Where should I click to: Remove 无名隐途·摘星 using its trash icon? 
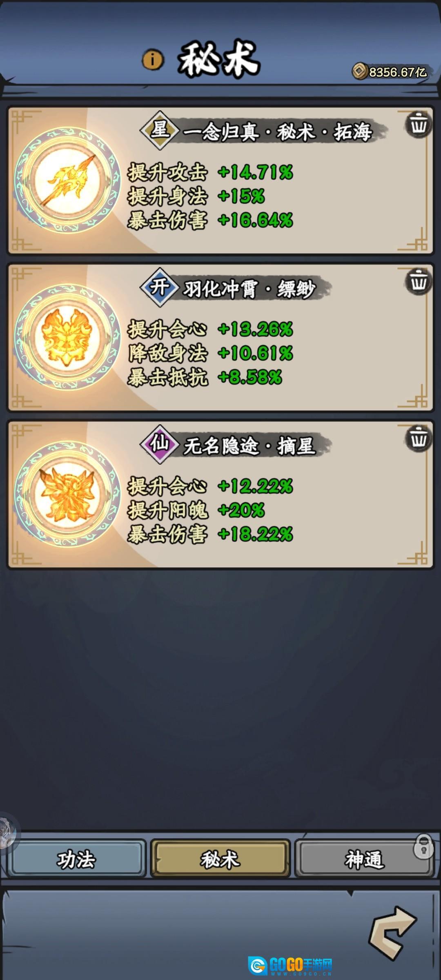click(x=419, y=439)
